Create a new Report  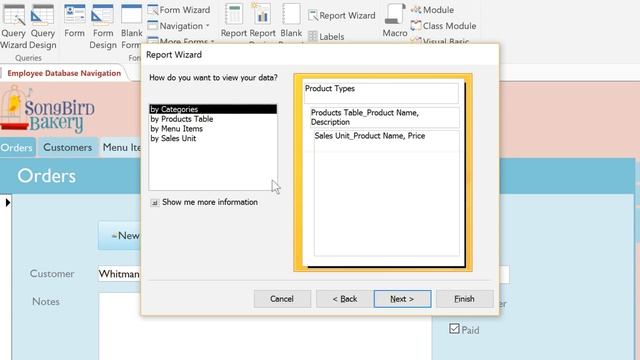click(x=233, y=21)
